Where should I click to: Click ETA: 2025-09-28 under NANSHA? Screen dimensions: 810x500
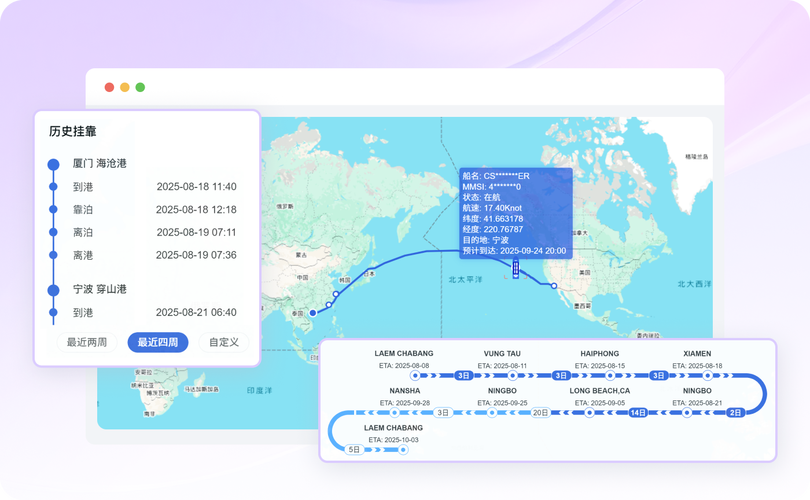click(x=404, y=403)
